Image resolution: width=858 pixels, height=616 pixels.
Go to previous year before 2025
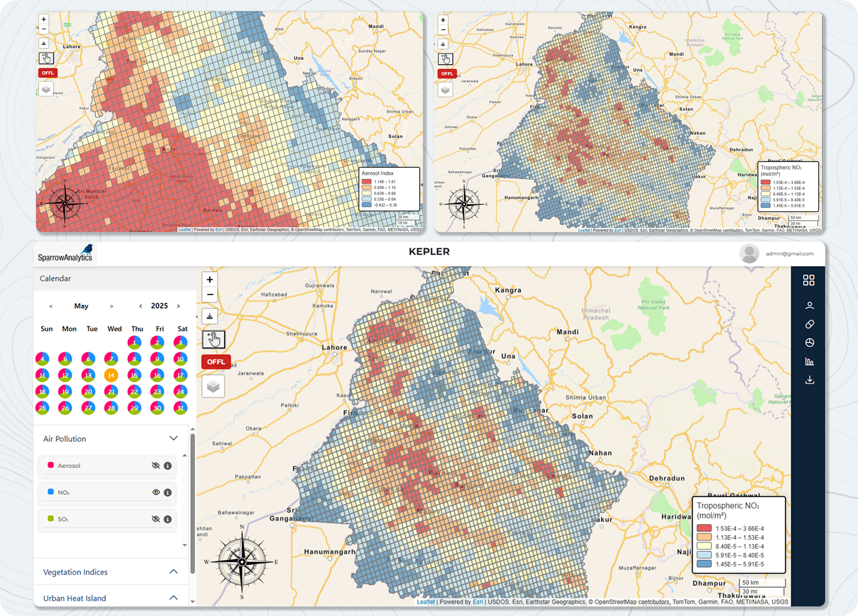tap(140, 306)
